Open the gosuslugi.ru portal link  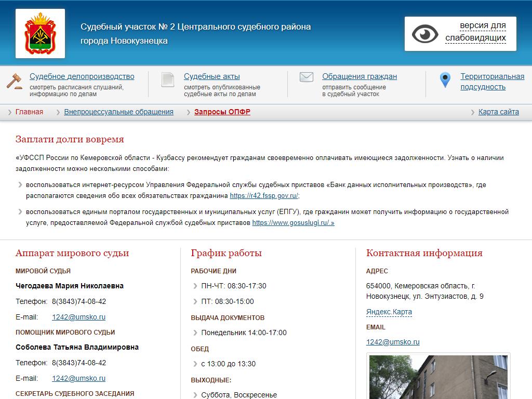293,222
